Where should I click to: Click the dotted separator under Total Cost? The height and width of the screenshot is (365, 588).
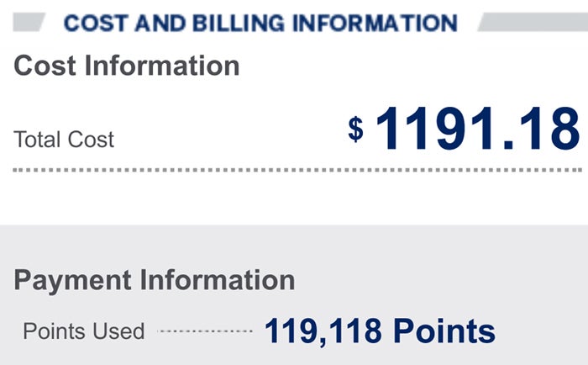(297, 170)
